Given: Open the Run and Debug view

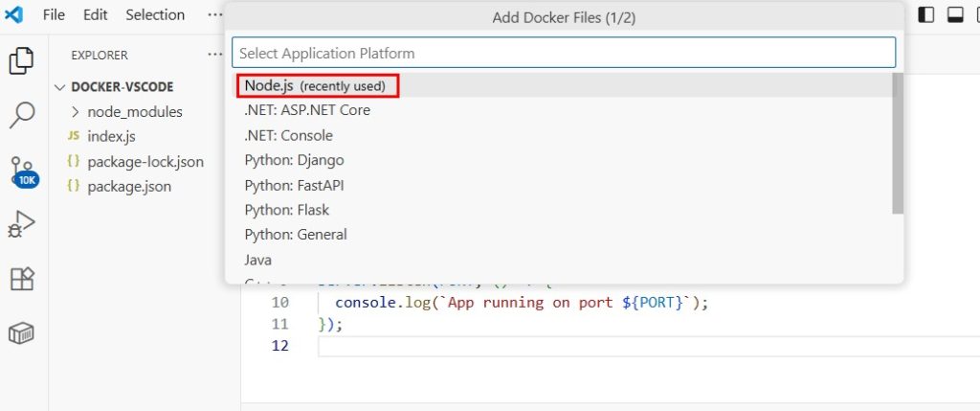Looking at the screenshot, I should click(x=21, y=225).
